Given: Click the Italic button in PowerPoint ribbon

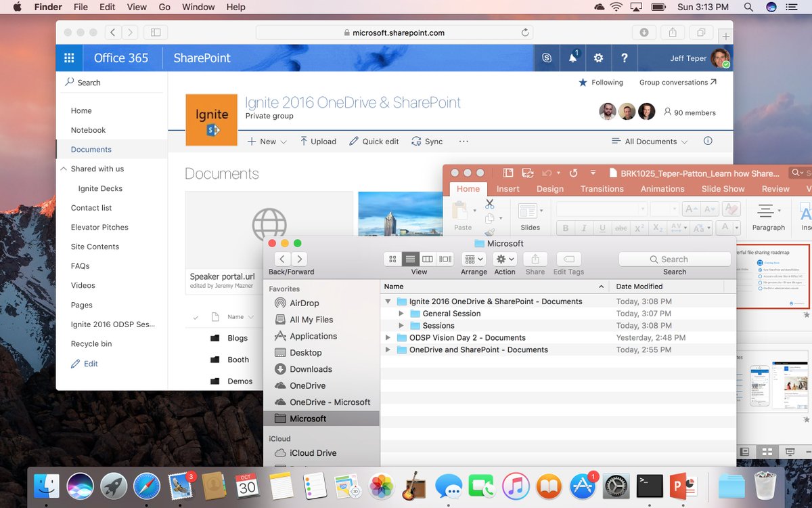Looking at the screenshot, I should pos(584,228).
